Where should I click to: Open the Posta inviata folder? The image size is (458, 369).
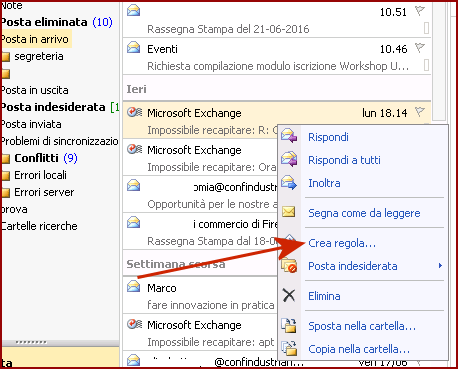coord(31,124)
